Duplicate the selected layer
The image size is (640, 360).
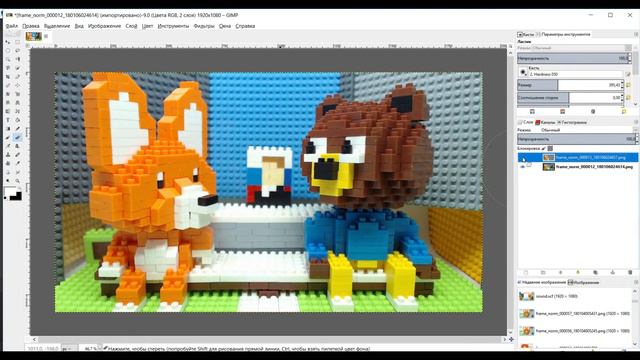595,272
